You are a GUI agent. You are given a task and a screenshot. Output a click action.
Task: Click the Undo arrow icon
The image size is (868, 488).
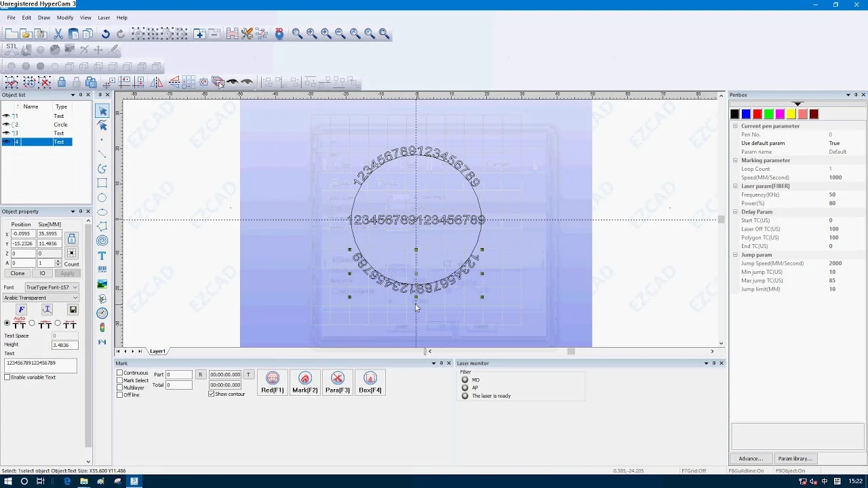(x=106, y=34)
